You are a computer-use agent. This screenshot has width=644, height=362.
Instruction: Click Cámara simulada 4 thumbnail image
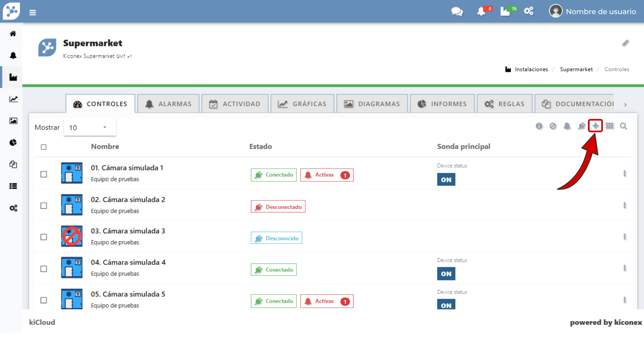[x=71, y=267]
